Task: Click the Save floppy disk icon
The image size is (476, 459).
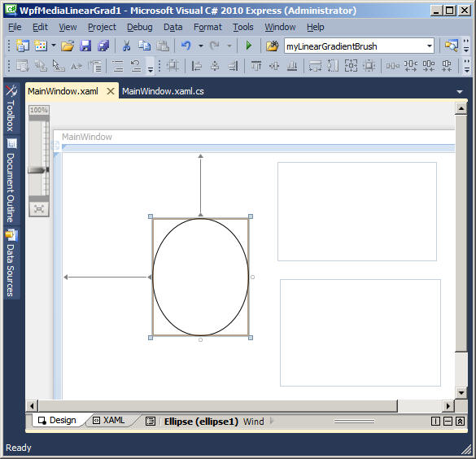Action: tap(85, 46)
